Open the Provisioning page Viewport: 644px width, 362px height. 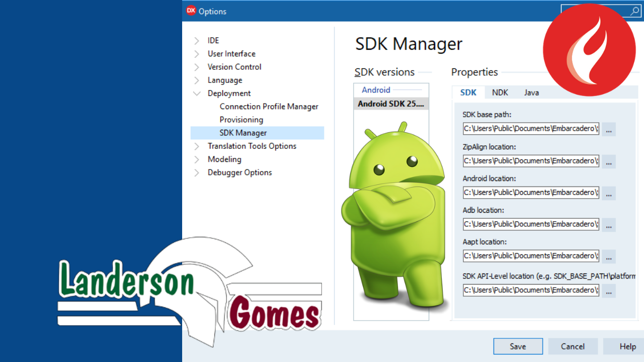click(241, 120)
